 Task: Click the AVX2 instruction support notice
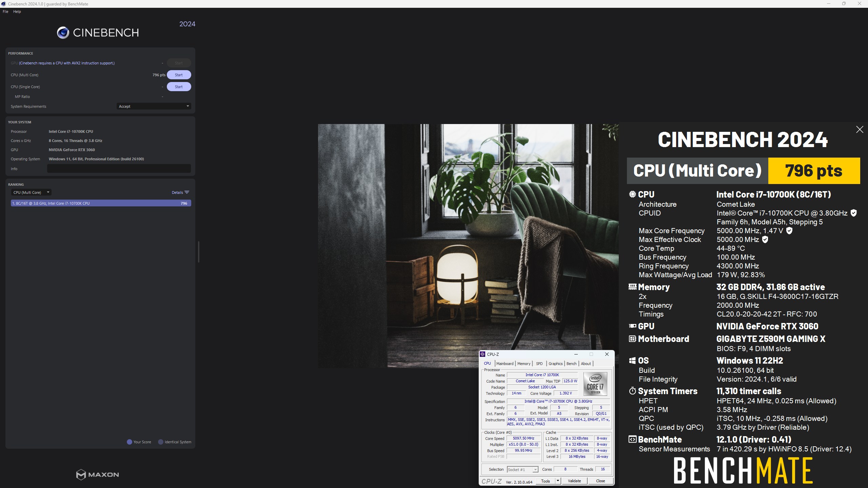click(67, 63)
